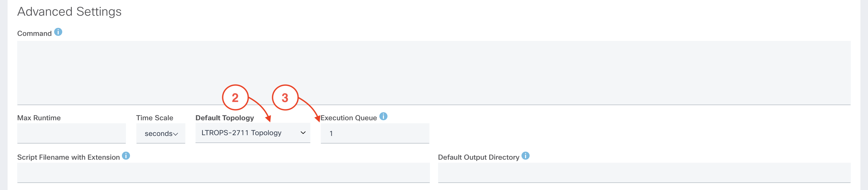Click the Max Runtime label

tap(39, 118)
